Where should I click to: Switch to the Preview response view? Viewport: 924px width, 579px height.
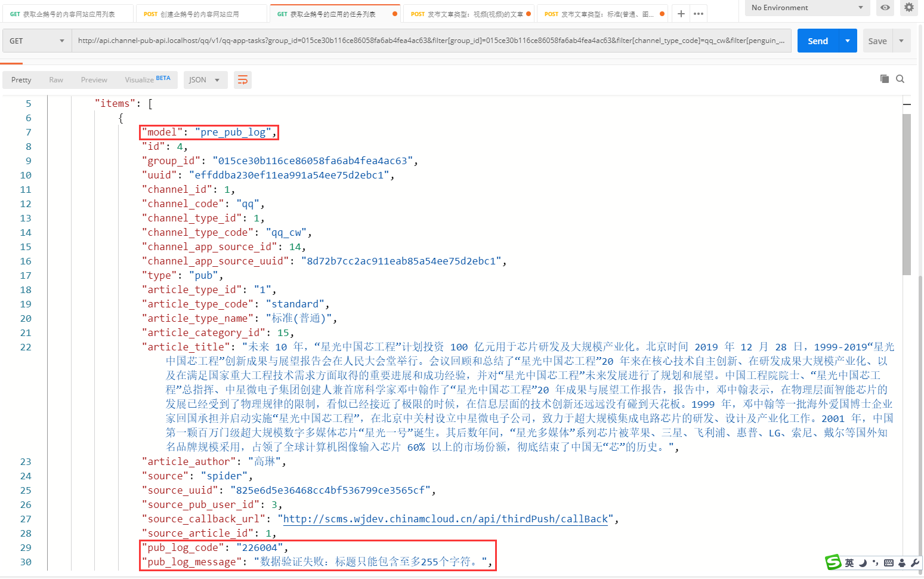click(x=94, y=80)
